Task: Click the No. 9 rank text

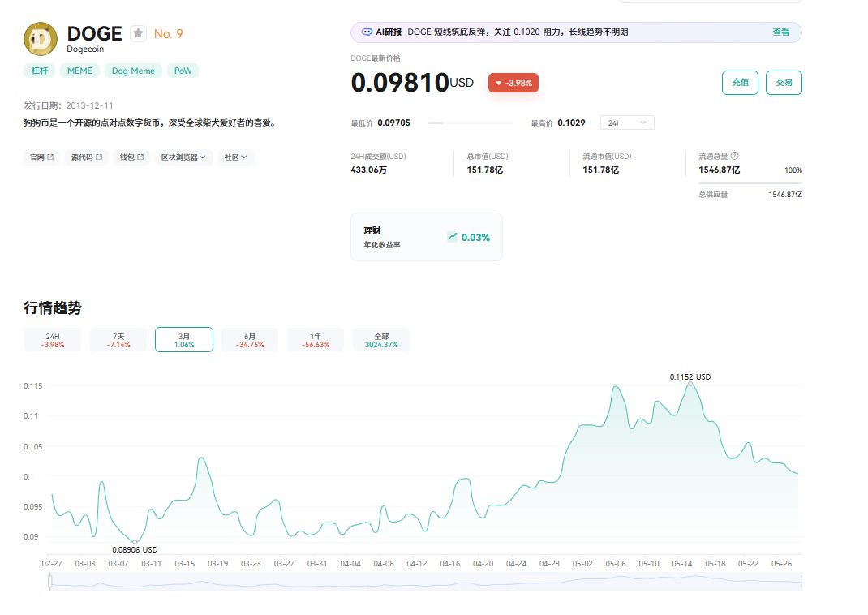Action: pos(168,34)
